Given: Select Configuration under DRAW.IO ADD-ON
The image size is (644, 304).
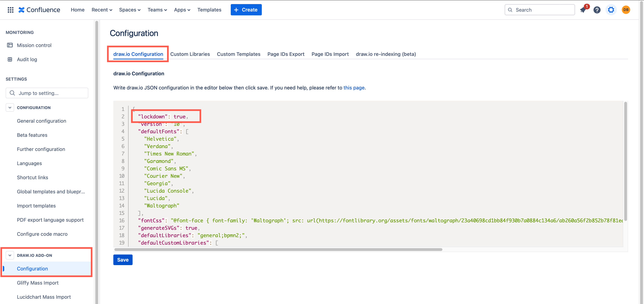Looking at the screenshot, I should [32, 269].
